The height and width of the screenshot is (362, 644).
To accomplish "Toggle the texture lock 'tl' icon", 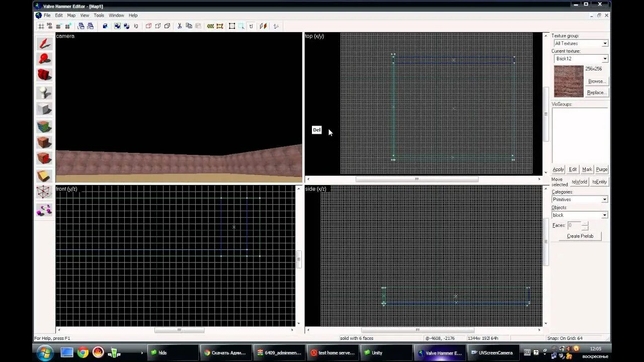I will click(251, 26).
